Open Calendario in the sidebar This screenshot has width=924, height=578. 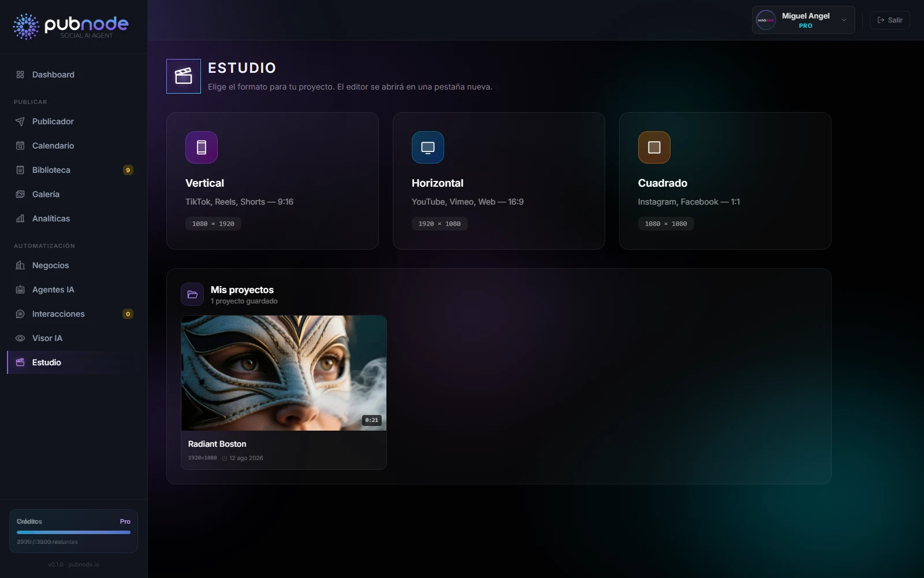coord(73,146)
